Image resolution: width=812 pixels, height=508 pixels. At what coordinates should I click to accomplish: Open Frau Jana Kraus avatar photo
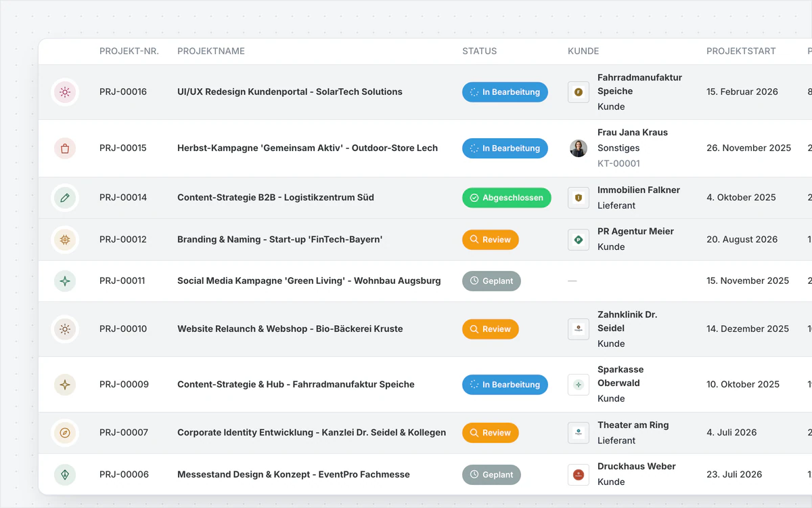point(579,148)
